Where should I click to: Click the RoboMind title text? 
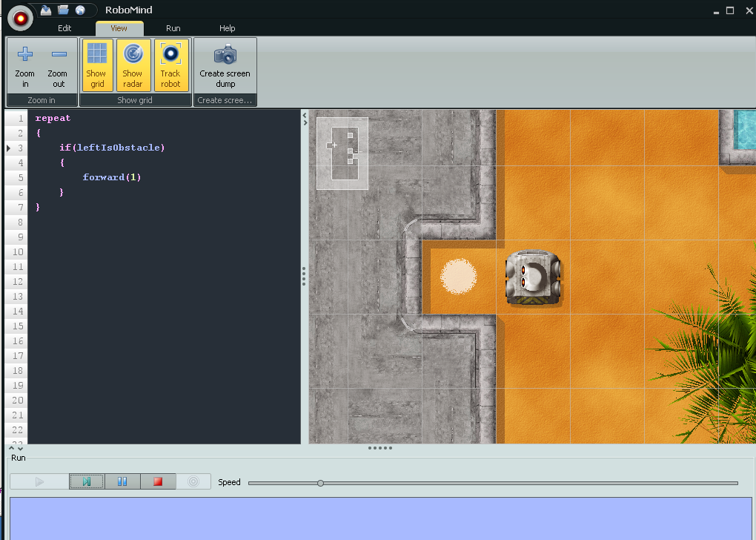(129, 10)
